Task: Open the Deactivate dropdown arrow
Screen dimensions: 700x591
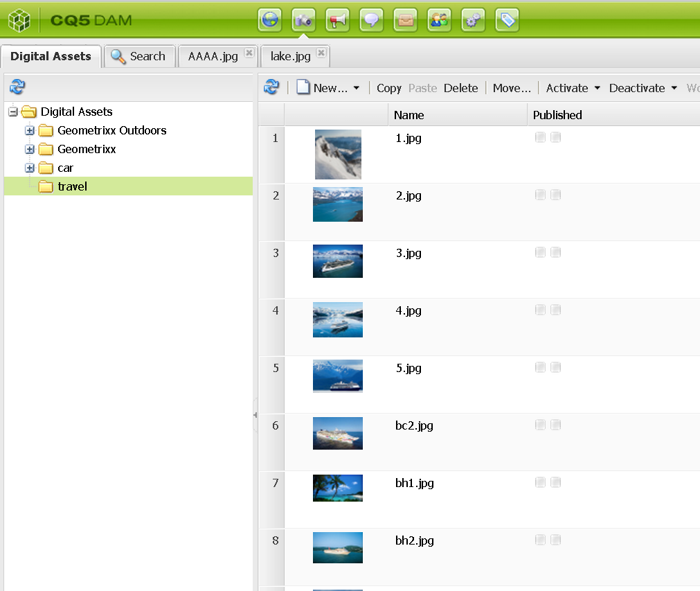Action: (x=674, y=88)
